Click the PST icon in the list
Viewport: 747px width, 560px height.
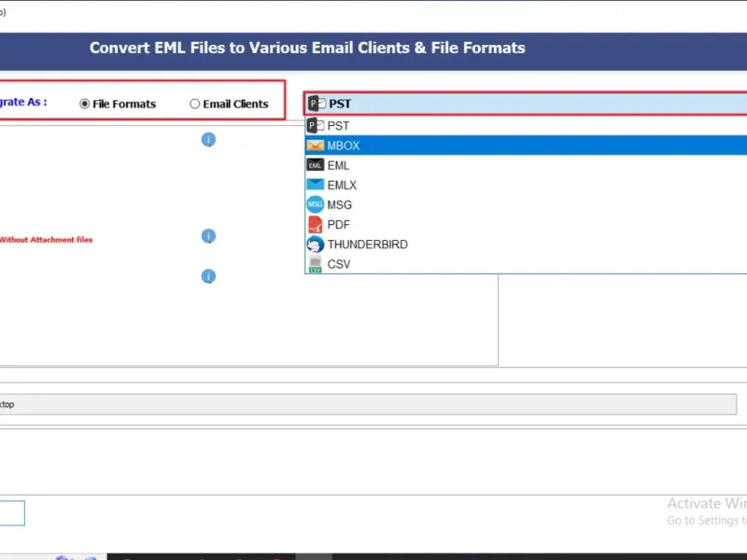(x=315, y=126)
